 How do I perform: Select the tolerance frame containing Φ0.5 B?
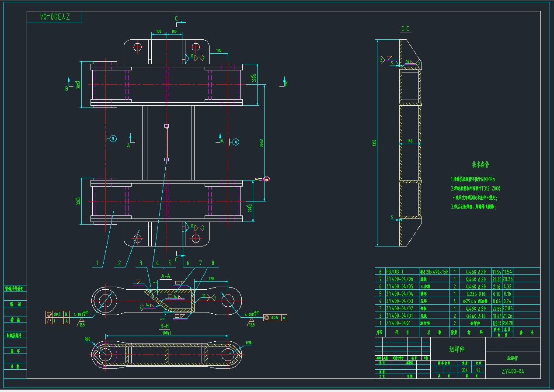click(x=57, y=314)
